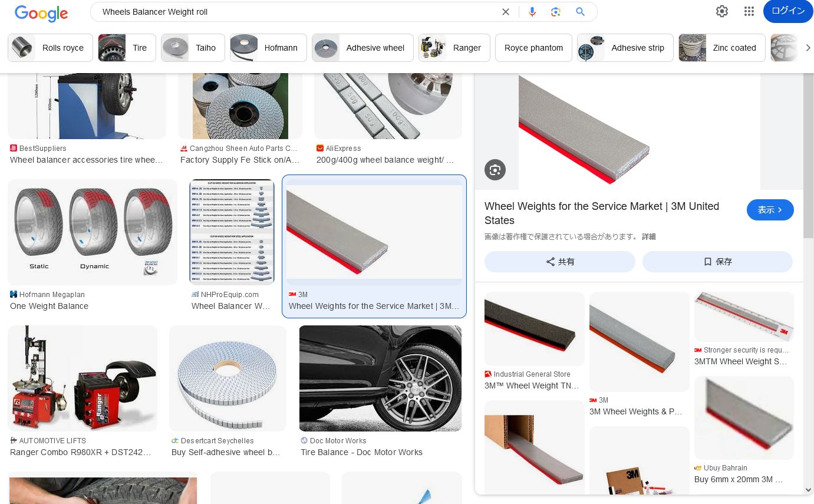Start voice search with microphone icon
Image resolution: width=814 pixels, height=504 pixels.
(532, 12)
